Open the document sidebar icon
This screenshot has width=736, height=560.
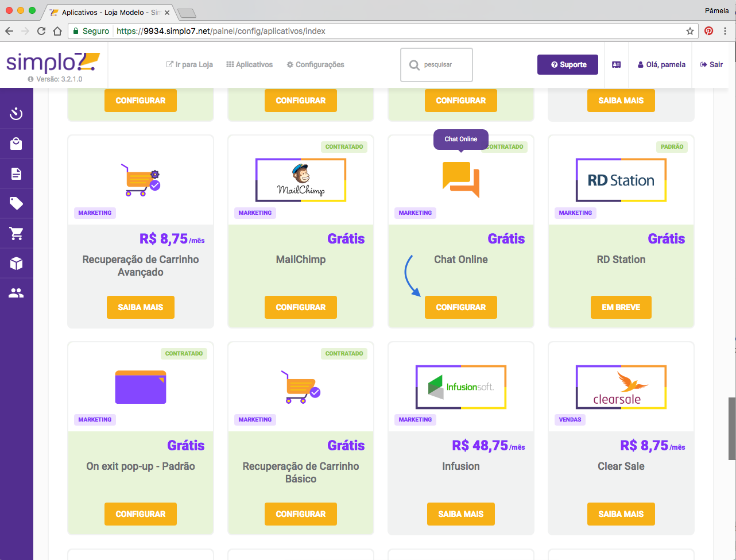tap(16, 173)
